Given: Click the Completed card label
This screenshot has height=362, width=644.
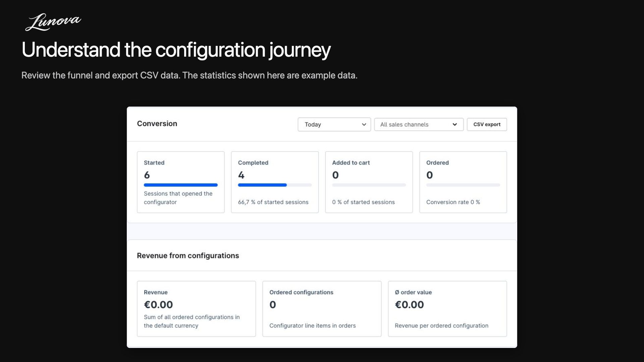Looking at the screenshot, I should tap(253, 163).
